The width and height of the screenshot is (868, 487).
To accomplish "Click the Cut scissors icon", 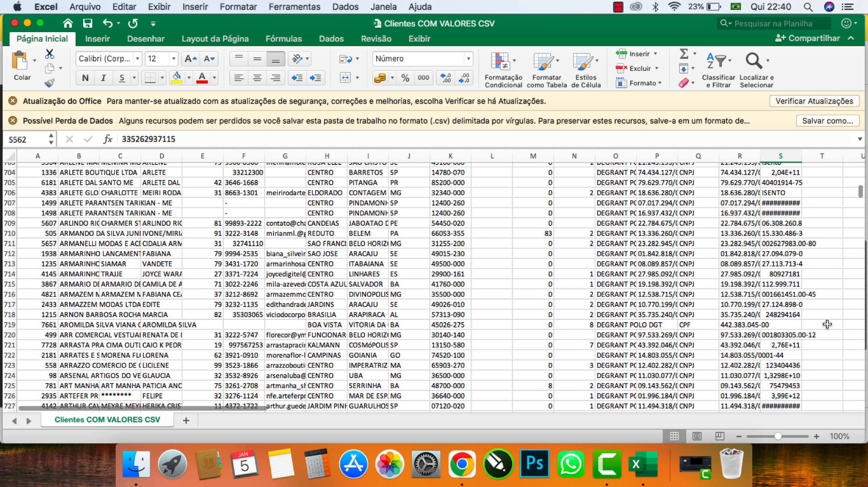I will tap(49, 54).
